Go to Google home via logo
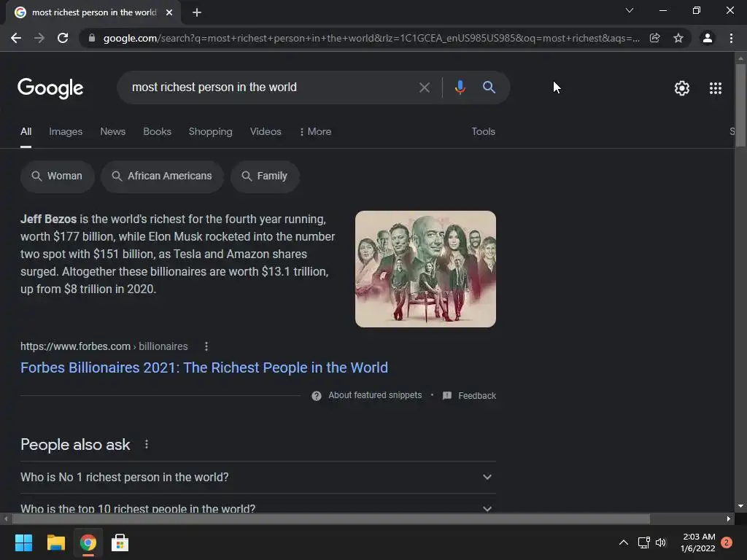 point(50,88)
